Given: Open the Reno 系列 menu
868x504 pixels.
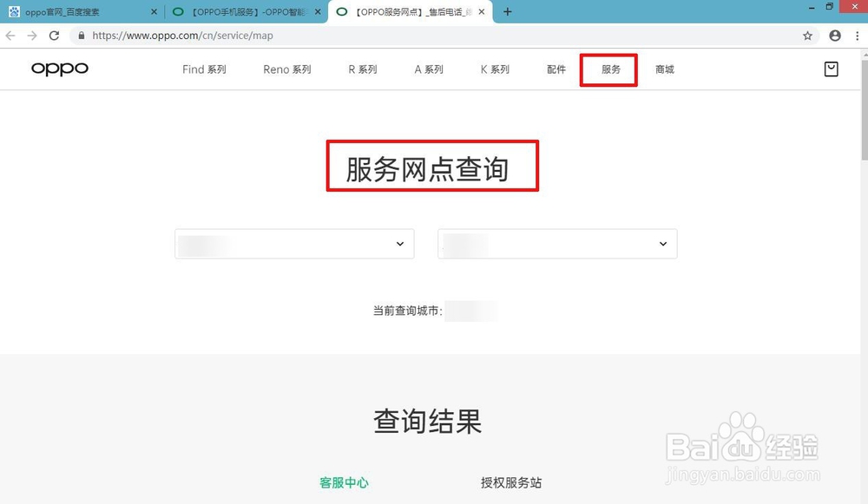Looking at the screenshot, I should tap(287, 69).
